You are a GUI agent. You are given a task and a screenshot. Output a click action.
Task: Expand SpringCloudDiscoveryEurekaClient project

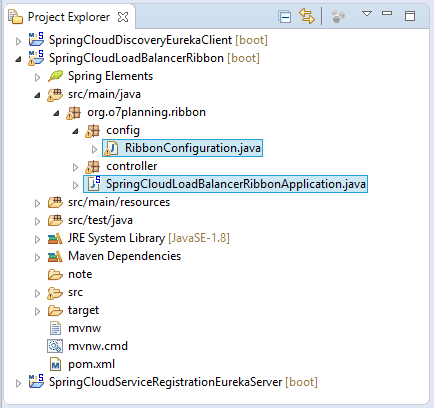pyautogui.click(x=19, y=41)
